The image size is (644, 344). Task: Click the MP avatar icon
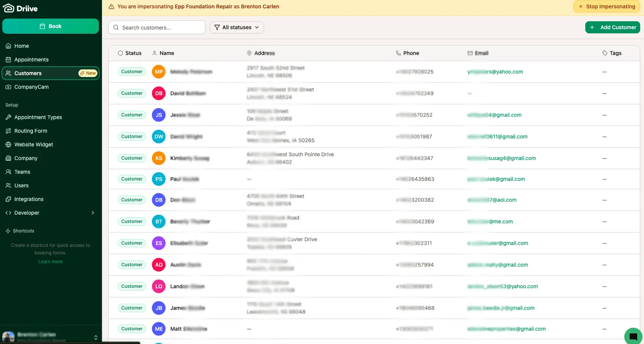point(159,72)
